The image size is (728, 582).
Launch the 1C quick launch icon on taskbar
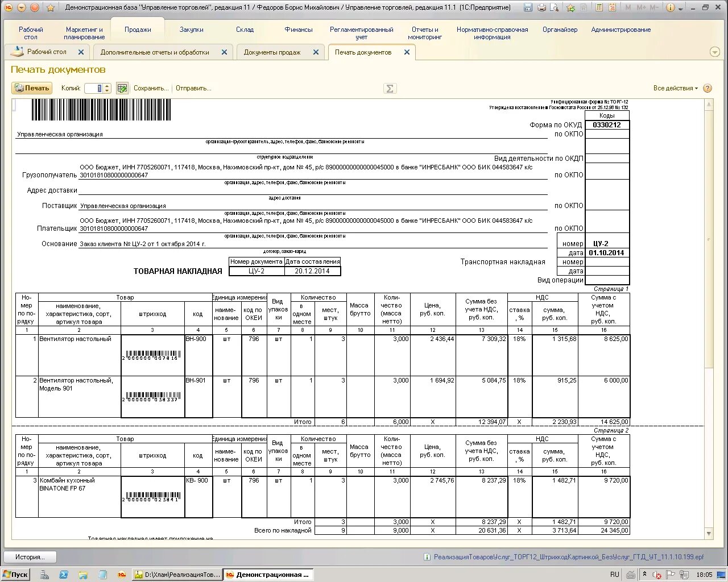click(121, 575)
